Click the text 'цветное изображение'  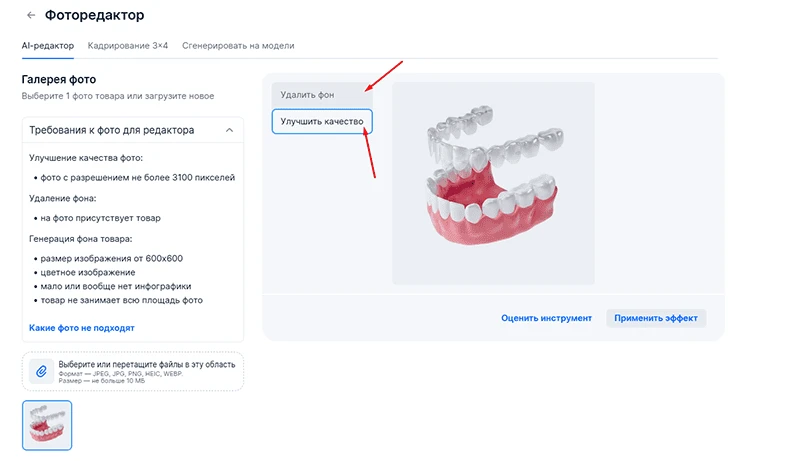pyautogui.click(x=88, y=272)
